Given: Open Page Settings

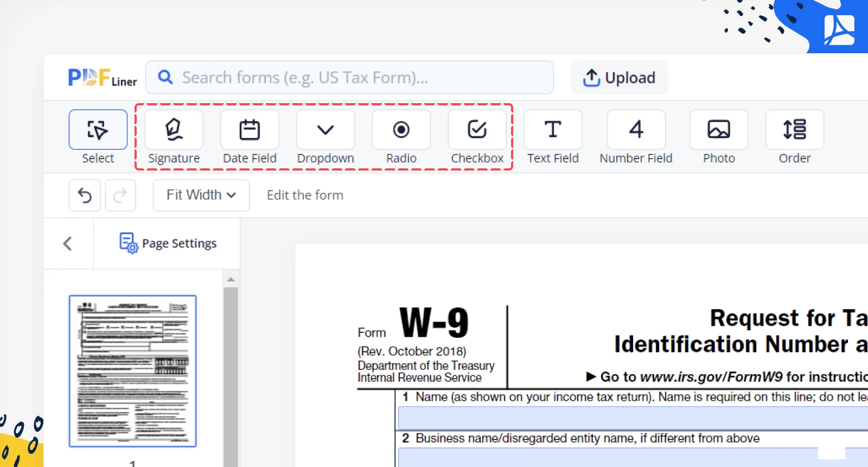Looking at the screenshot, I should click(x=168, y=243).
